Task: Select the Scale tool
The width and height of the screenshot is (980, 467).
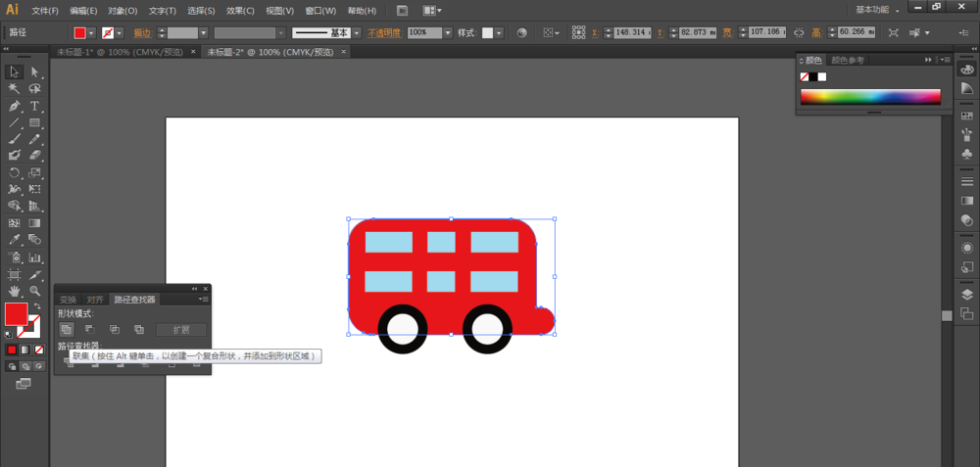Action: (34, 172)
